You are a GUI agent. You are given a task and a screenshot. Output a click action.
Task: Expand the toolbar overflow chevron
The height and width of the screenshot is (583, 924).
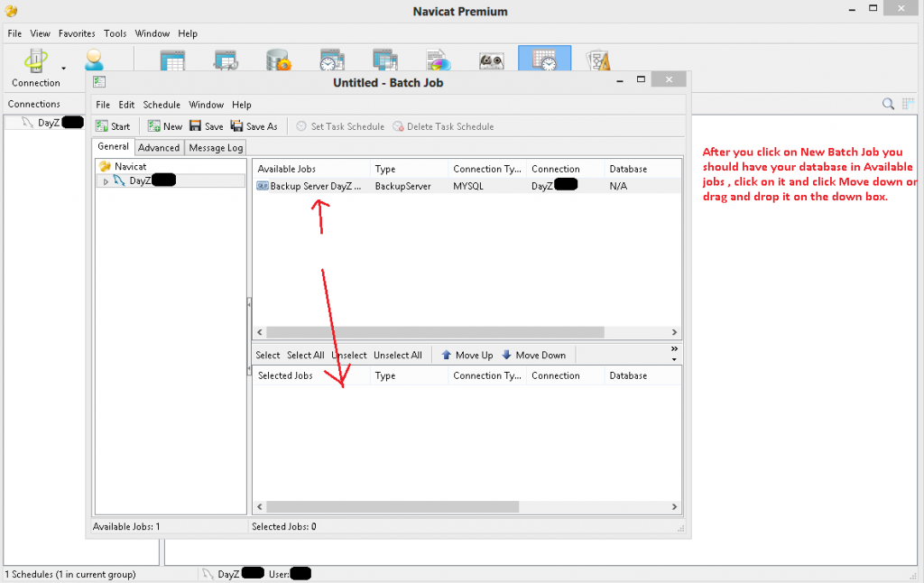(673, 349)
